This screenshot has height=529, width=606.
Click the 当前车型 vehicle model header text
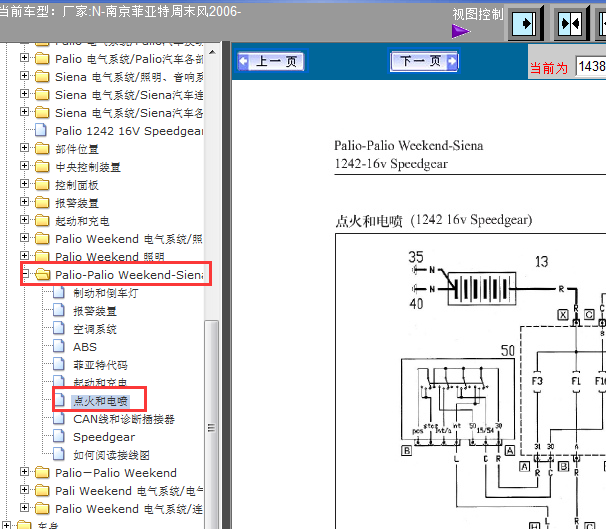(120, 12)
